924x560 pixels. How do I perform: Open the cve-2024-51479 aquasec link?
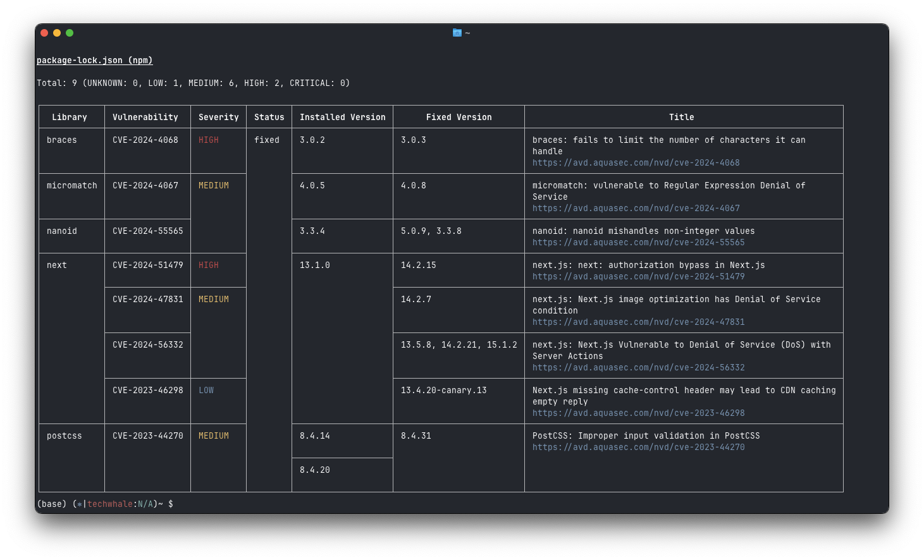[x=638, y=277]
